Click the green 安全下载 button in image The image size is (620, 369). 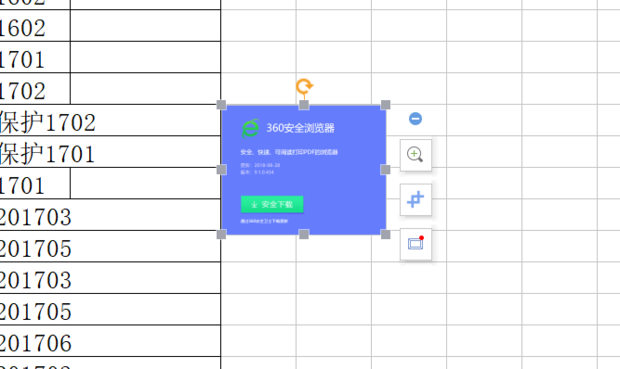point(272,204)
